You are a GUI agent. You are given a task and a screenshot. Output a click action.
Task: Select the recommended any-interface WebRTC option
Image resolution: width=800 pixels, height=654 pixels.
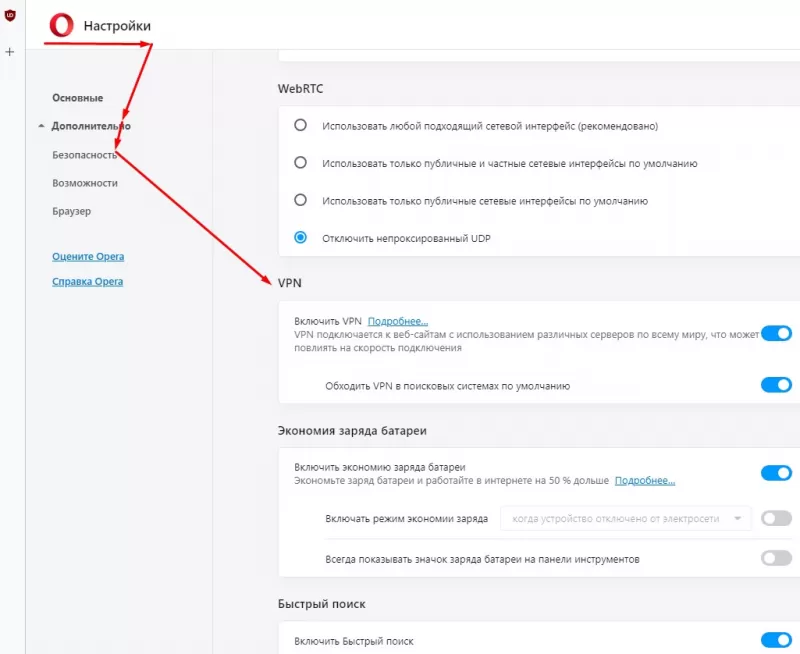pos(300,126)
